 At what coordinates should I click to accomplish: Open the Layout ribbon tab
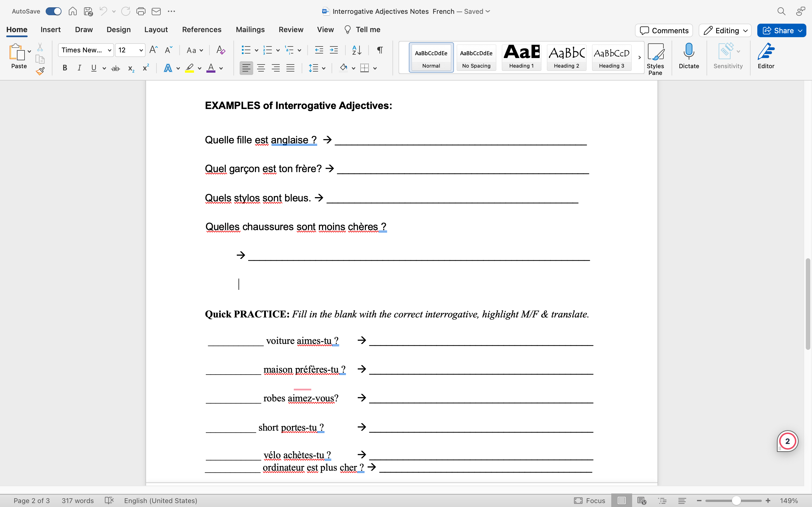156,30
